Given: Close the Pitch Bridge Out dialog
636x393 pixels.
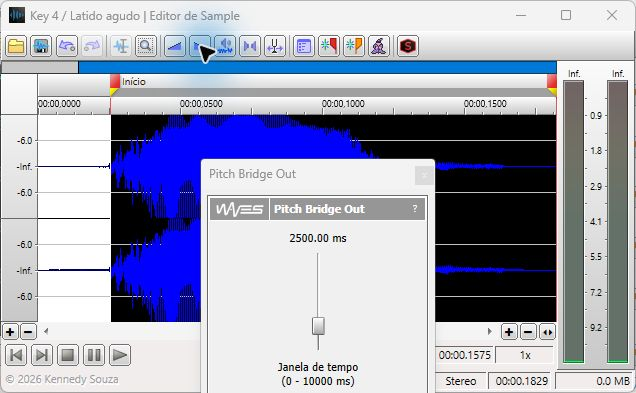Looking at the screenshot, I should point(424,175).
